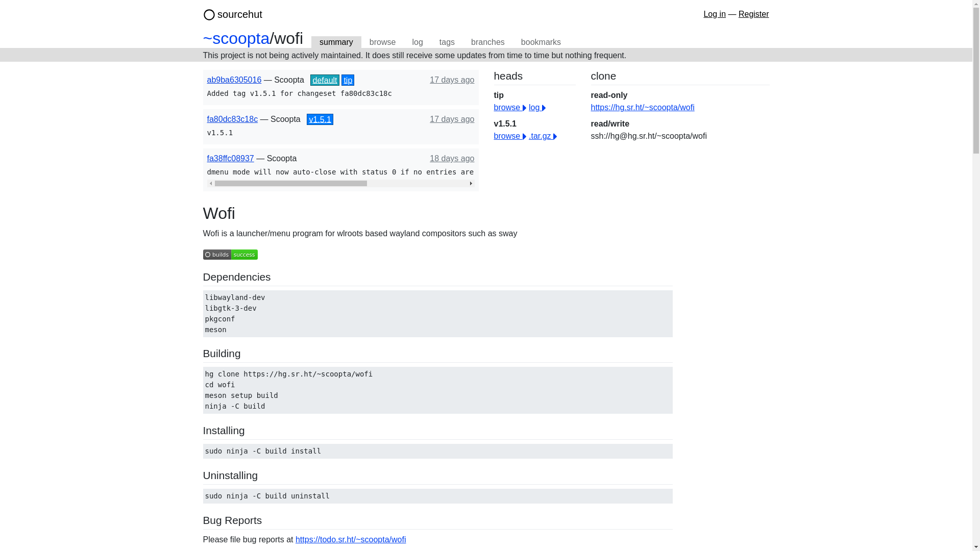Open the builds success badge
This screenshot has width=980, height=551.
[230, 255]
